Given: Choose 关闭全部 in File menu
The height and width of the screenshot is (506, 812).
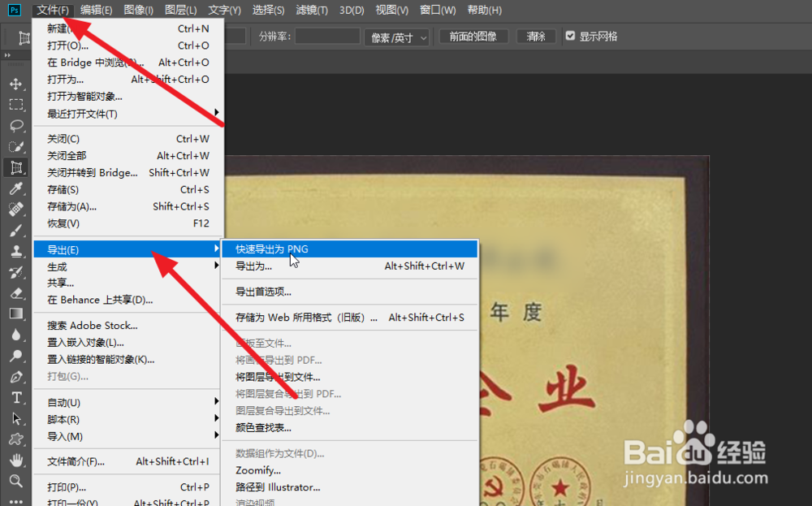Looking at the screenshot, I should (x=128, y=156).
